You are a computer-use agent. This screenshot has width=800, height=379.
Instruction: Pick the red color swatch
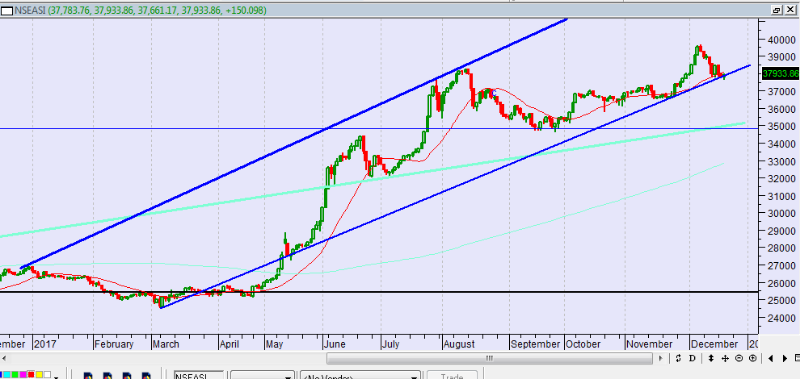[x=32, y=375]
